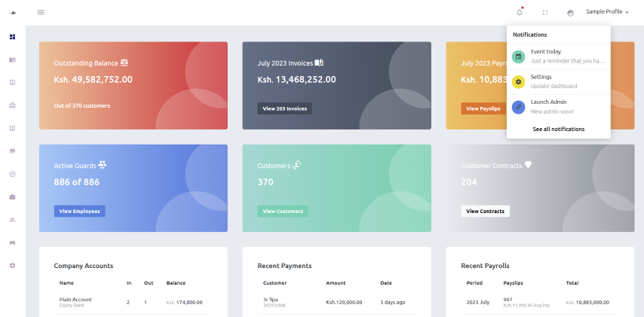Image resolution: width=644 pixels, height=317 pixels.
Task: Click the Payslips column header in Recent Payrolls
Action: click(x=513, y=283)
